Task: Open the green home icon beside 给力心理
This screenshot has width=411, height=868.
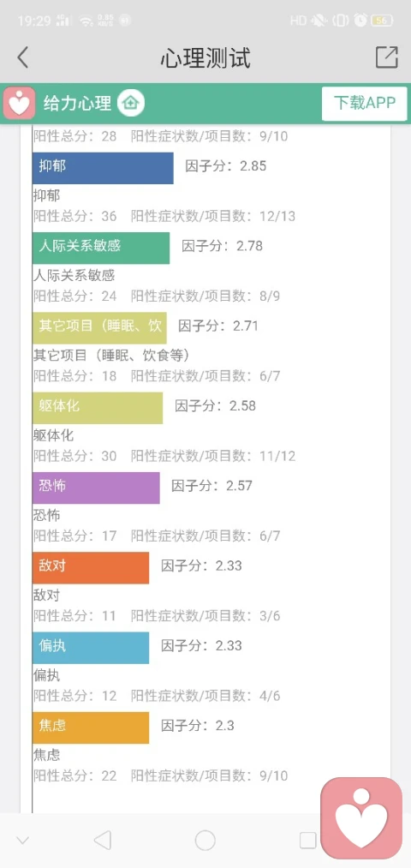Action: 130,103
